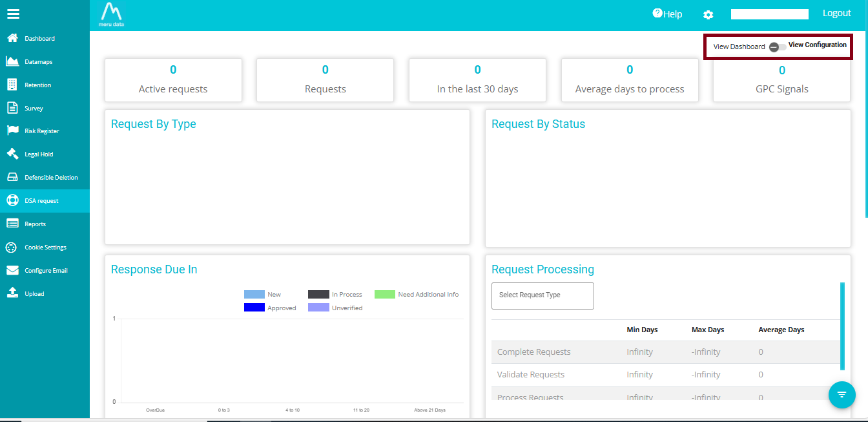Toggle View Dashboard/Configuration switch

point(777,47)
